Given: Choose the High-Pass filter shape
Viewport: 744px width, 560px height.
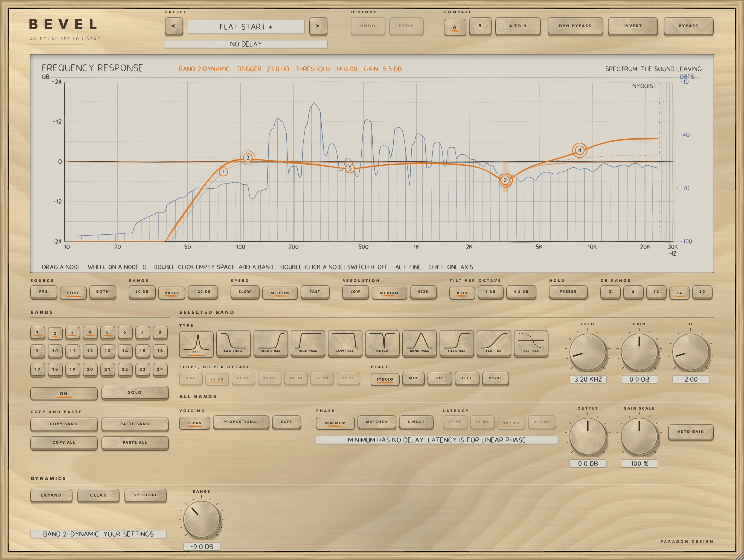Looking at the screenshot, I should 308,343.
